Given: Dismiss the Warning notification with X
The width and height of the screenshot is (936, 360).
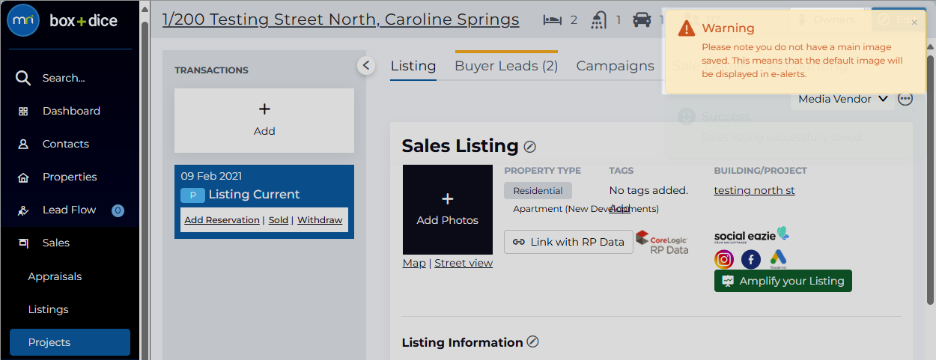Looking at the screenshot, I should tap(915, 23).
